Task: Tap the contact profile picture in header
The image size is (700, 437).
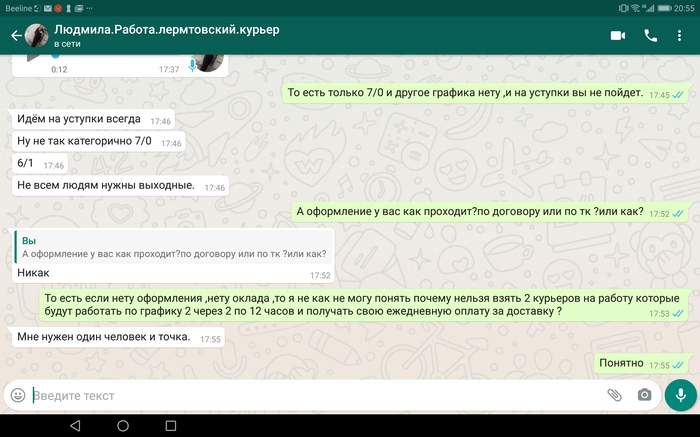Action: click(37, 35)
